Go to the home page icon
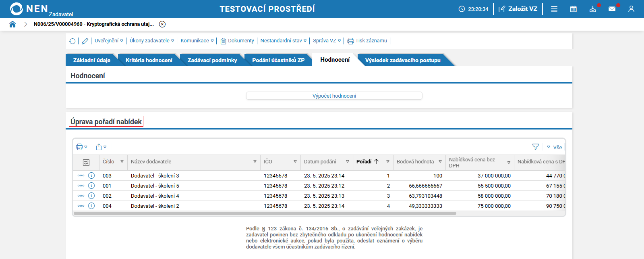Viewport: 644px width, 259px height. click(x=12, y=24)
